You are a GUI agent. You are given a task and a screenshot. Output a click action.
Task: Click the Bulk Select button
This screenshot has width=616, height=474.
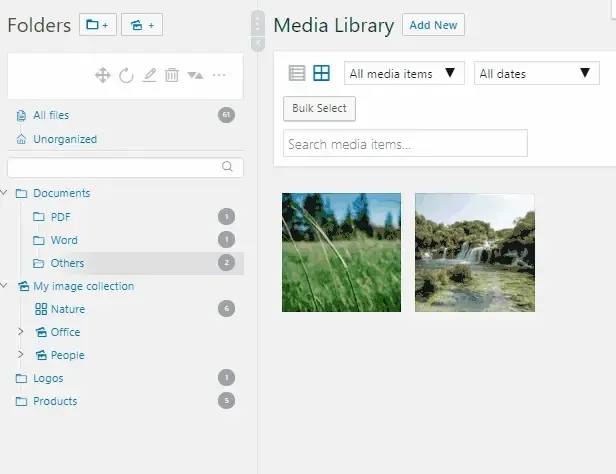click(319, 108)
